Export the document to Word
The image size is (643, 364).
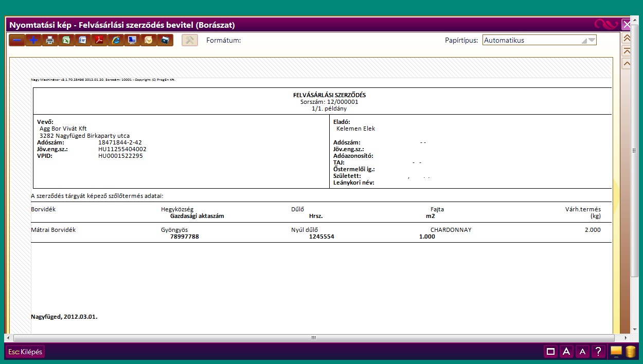pyautogui.click(x=83, y=40)
